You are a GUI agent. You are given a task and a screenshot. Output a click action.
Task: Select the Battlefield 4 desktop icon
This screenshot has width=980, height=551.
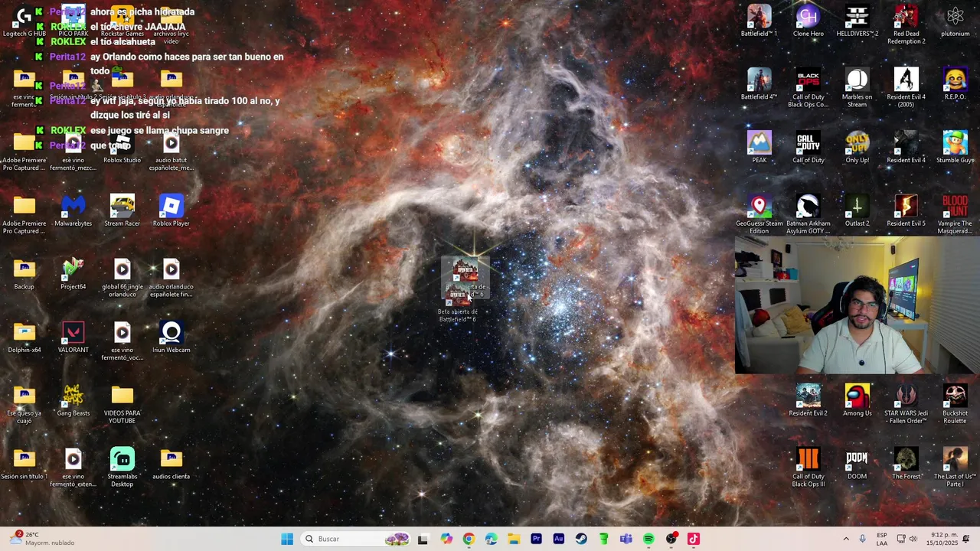click(759, 84)
